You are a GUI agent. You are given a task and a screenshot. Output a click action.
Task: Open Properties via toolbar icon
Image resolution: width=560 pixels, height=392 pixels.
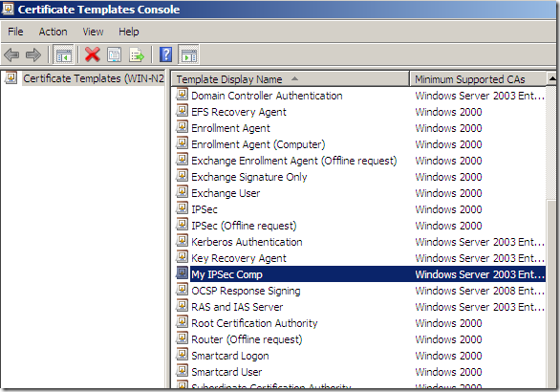click(115, 55)
